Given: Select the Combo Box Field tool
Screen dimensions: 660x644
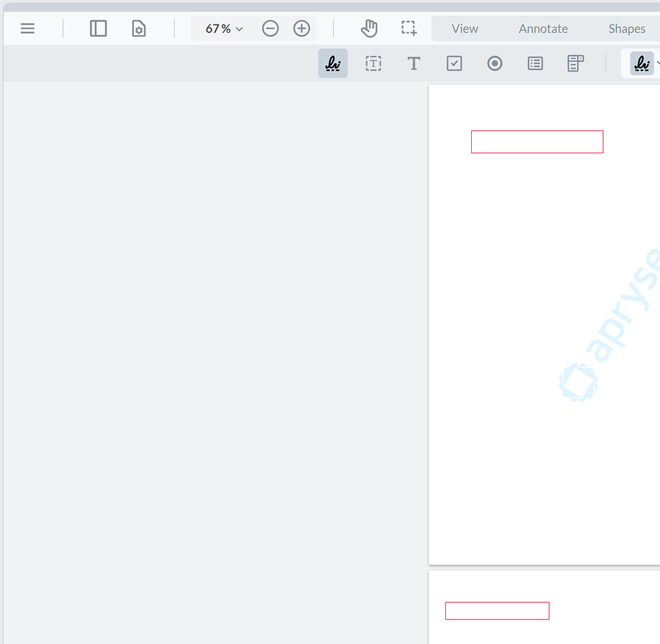Looking at the screenshot, I should tap(575, 63).
